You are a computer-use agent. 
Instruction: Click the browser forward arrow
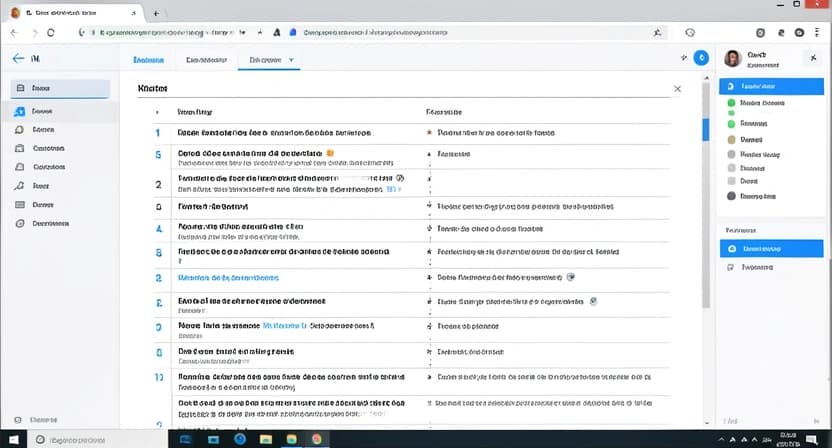(34, 32)
